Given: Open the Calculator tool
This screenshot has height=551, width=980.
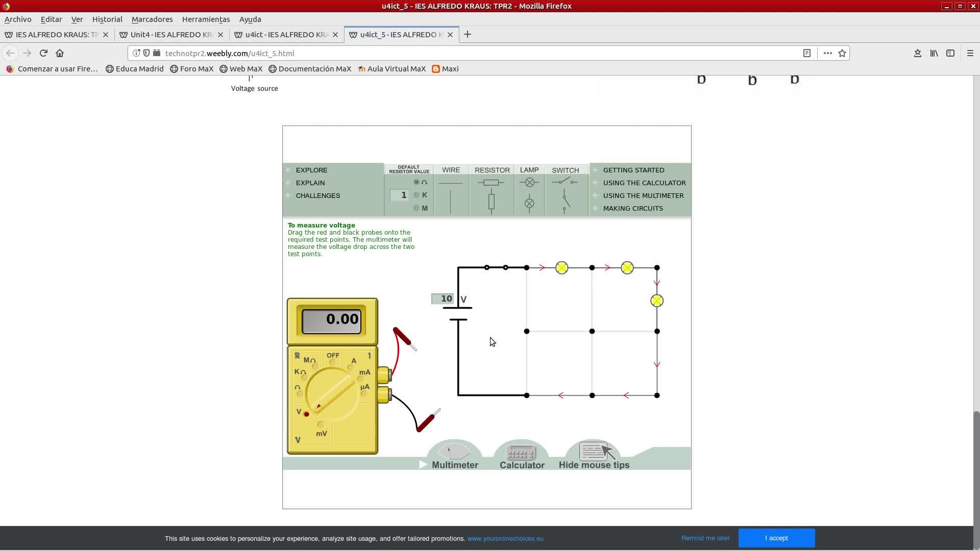Looking at the screenshot, I should pyautogui.click(x=521, y=454).
